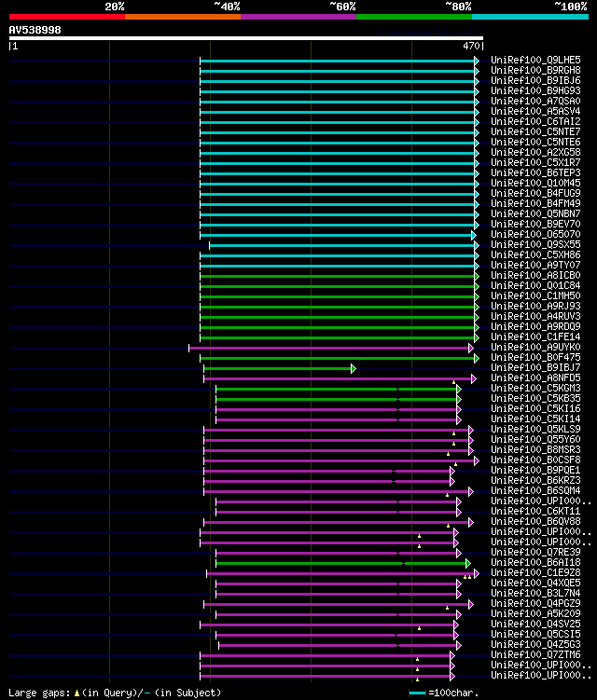Select hit label UniRef100_O65070

[x=535, y=234]
